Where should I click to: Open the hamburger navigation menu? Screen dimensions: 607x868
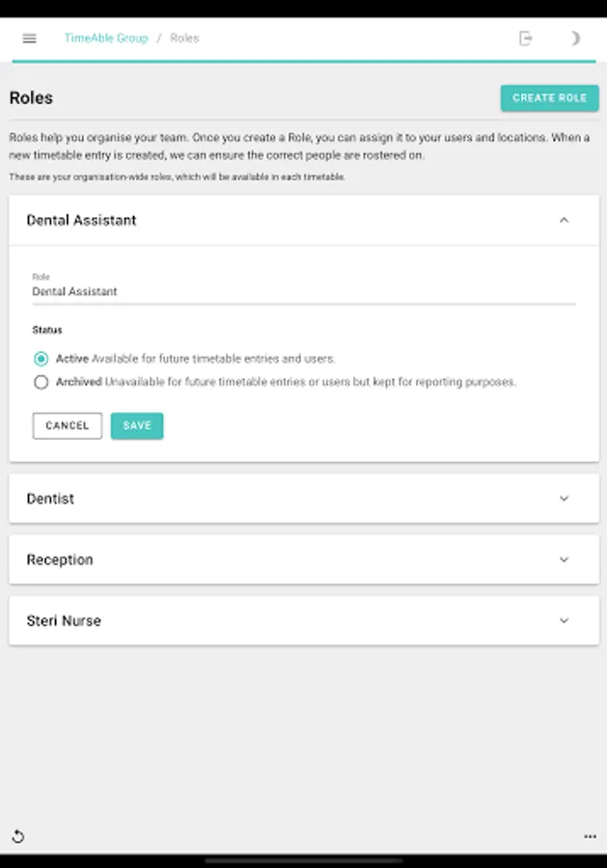coord(29,39)
